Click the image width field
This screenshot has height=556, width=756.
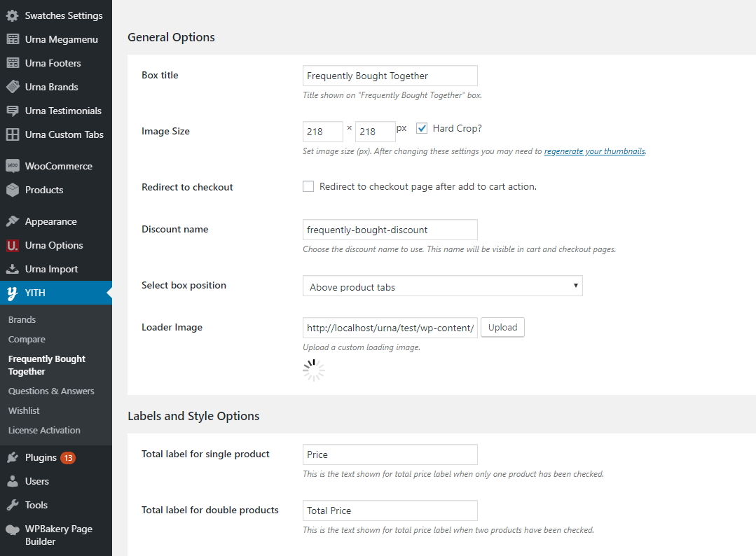(322, 132)
